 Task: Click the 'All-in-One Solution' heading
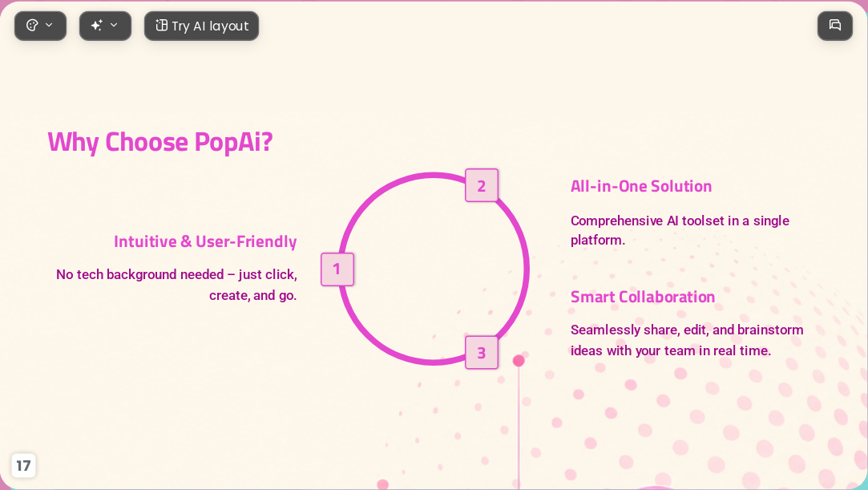[641, 186]
